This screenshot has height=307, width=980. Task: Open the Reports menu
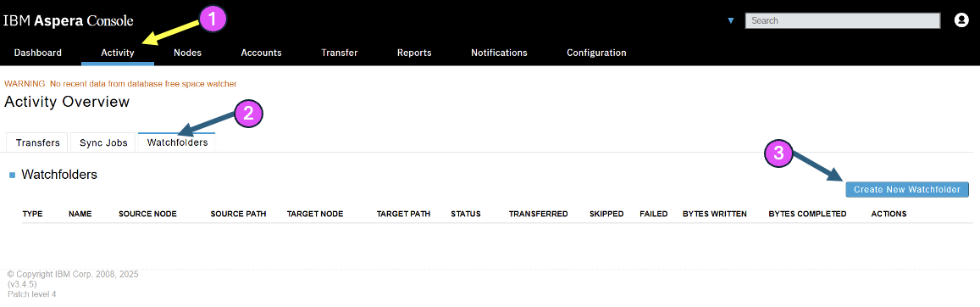tap(414, 53)
